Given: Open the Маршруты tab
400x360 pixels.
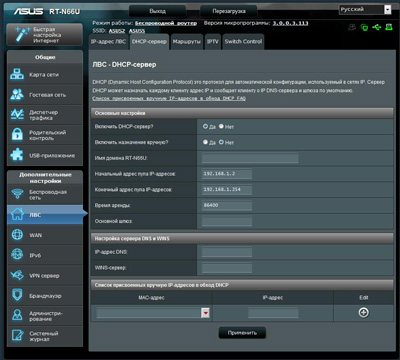Looking at the screenshot, I should tap(187, 42).
